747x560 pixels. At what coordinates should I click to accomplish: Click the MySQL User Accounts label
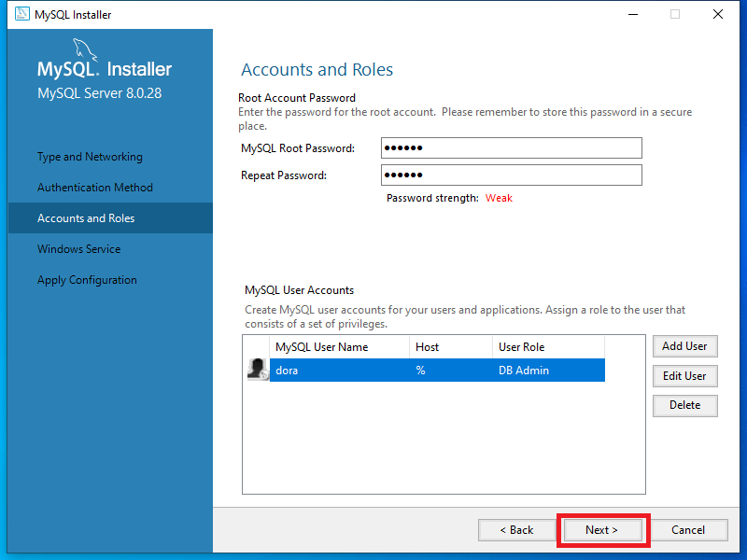pyautogui.click(x=299, y=290)
